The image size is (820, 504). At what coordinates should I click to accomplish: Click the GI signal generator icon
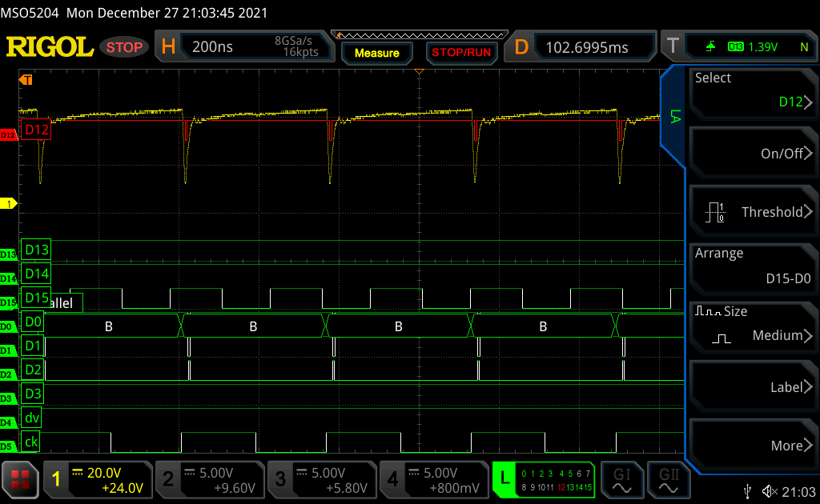[x=621, y=479]
